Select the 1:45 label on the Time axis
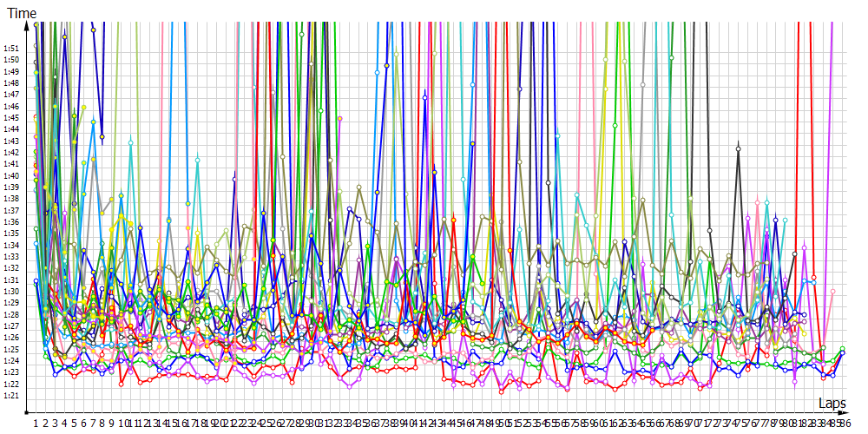Viewport: 868px width, 434px height. click(10, 118)
